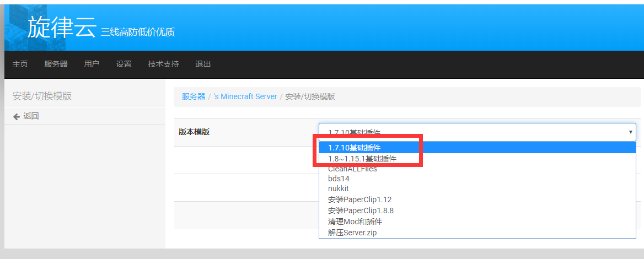Open the 用户 menu item

(92, 64)
